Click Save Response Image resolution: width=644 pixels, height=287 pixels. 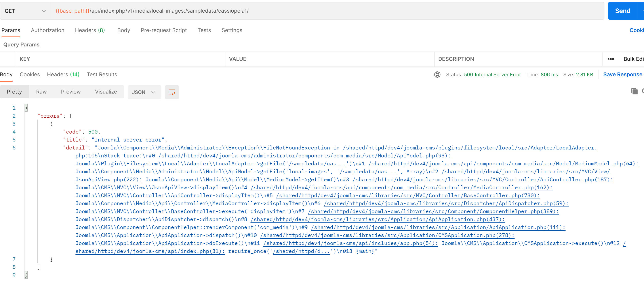click(x=623, y=75)
